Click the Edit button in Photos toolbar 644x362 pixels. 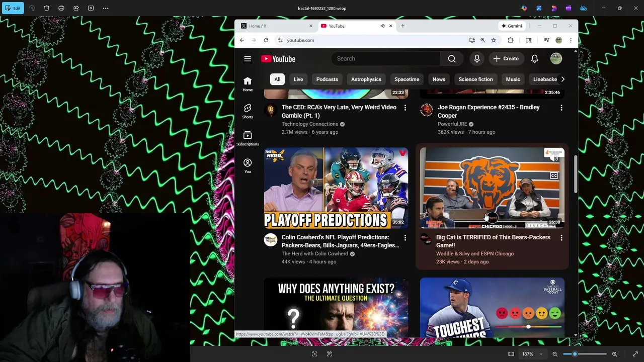coord(13,8)
